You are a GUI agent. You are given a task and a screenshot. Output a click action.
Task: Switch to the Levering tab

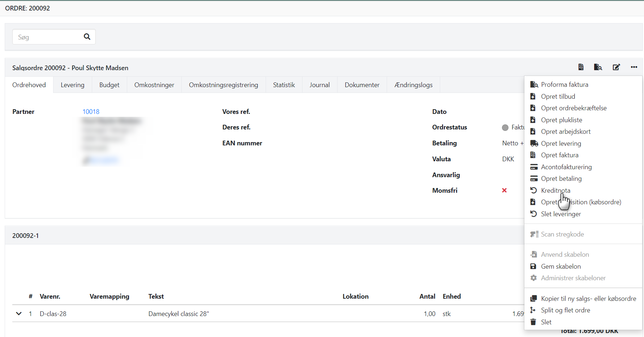coord(72,85)
